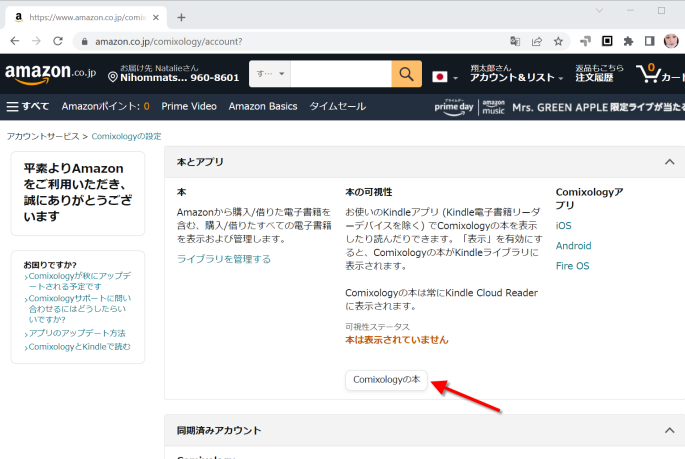
Task: Reload the page with refresh icon
Action: coord(58,41)
